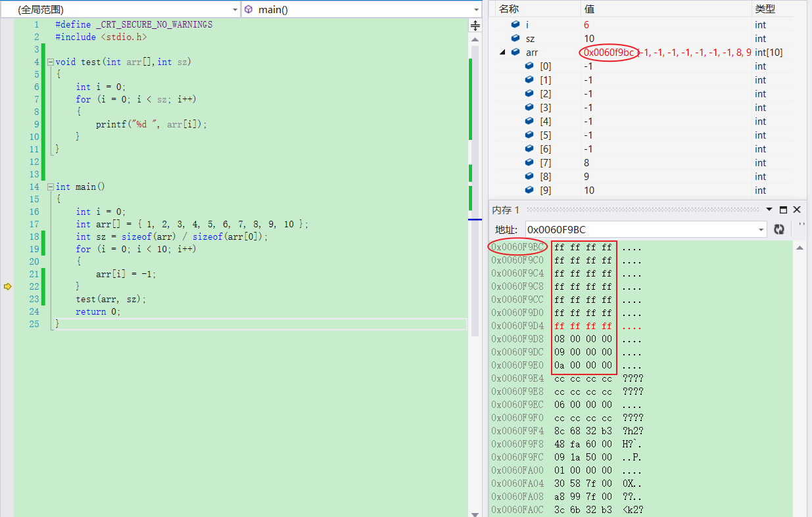Collapse the main function at line 14

tap(50, 187)
